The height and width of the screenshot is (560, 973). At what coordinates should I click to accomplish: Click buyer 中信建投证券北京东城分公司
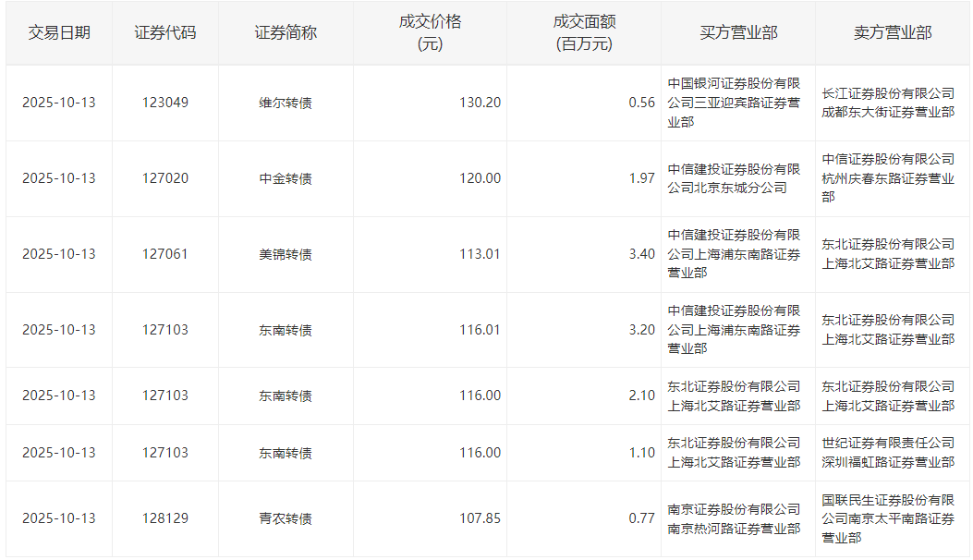(x=734, y=178)
